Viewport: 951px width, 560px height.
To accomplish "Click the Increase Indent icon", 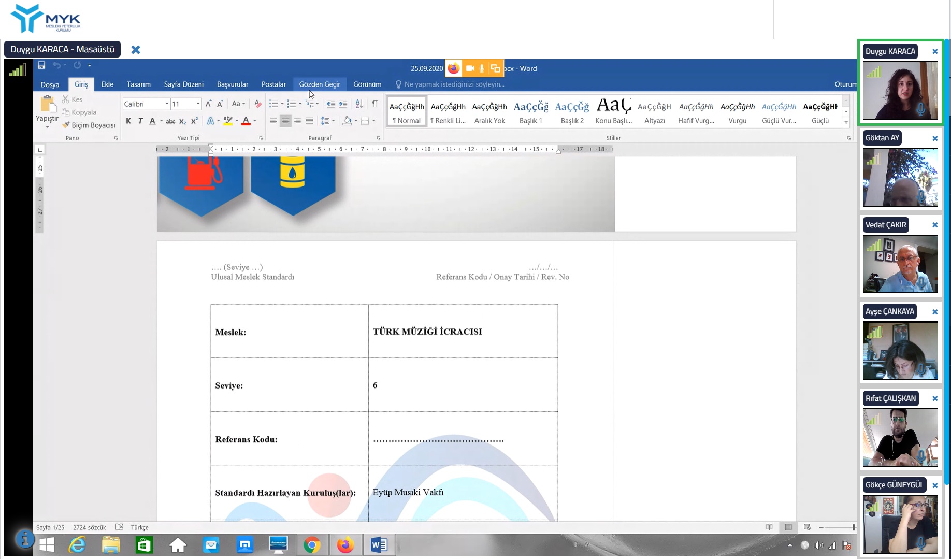I will tap(343, 104).
